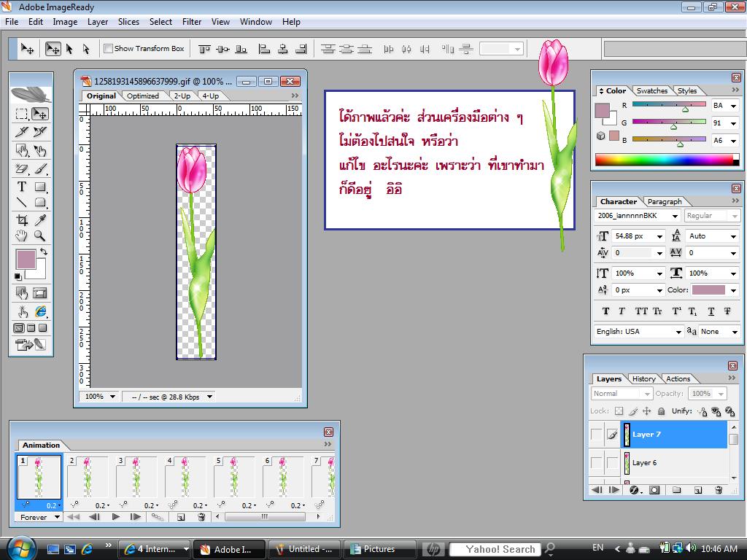Viewport: 747px width, 560px height.
Task: Select the Crop tool
Action: point(21,219)
